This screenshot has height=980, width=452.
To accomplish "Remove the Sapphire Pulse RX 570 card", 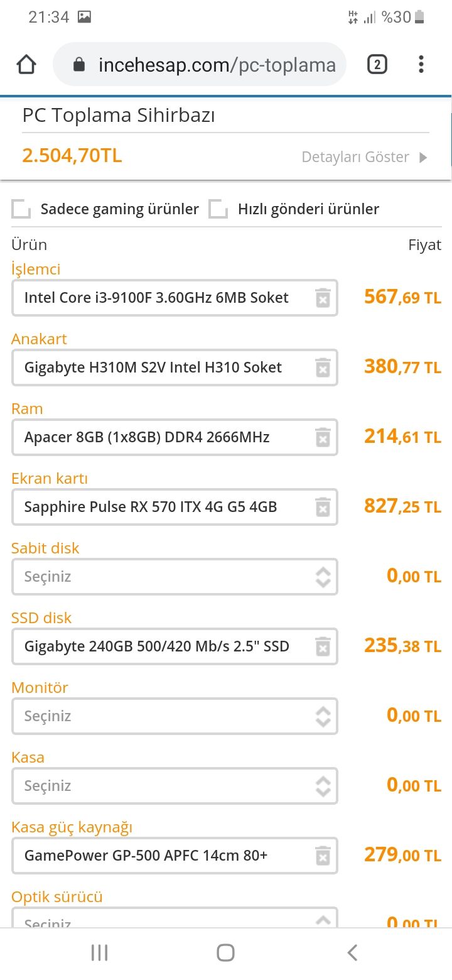I will tap(322, 507).
